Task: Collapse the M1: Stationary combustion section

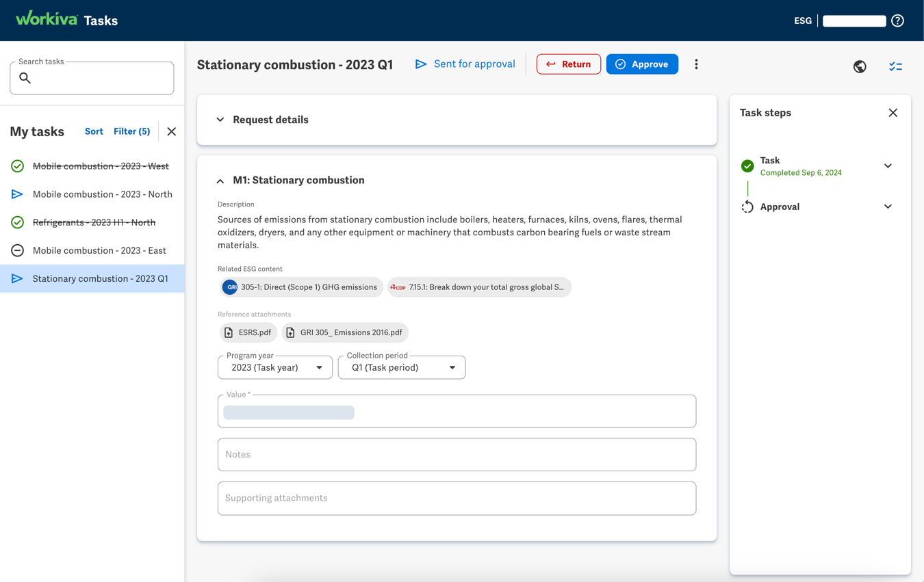Action: pos(220,181)
